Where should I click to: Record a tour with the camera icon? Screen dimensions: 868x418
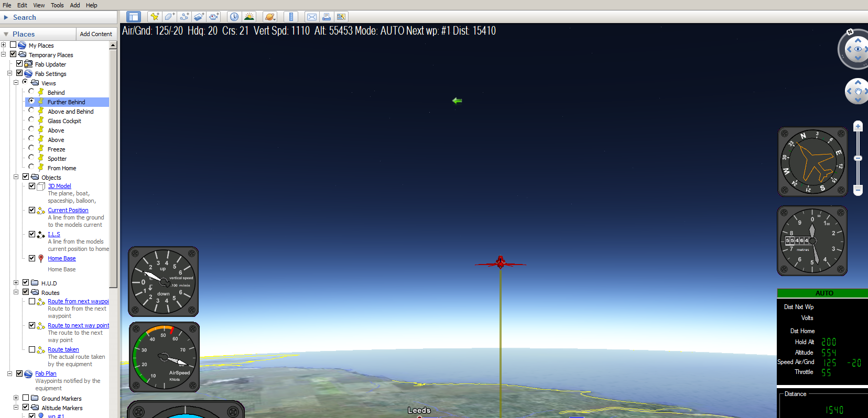(214, 17)
